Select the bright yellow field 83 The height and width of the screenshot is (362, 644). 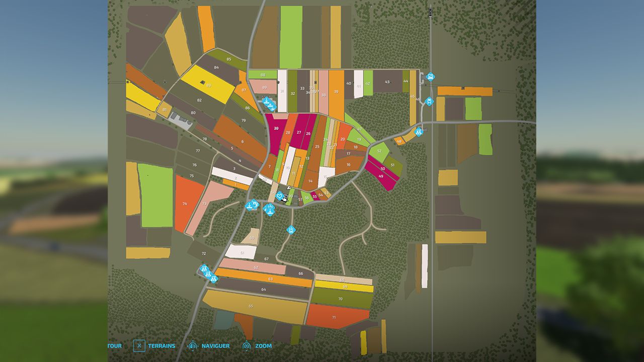point(208,84)
